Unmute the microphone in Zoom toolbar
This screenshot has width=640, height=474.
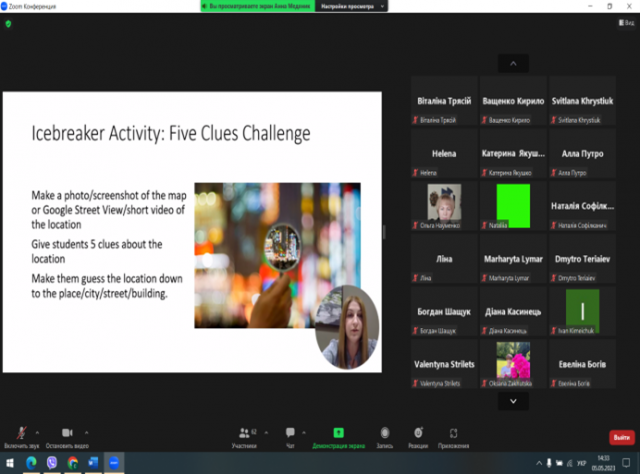click(20, 433)
